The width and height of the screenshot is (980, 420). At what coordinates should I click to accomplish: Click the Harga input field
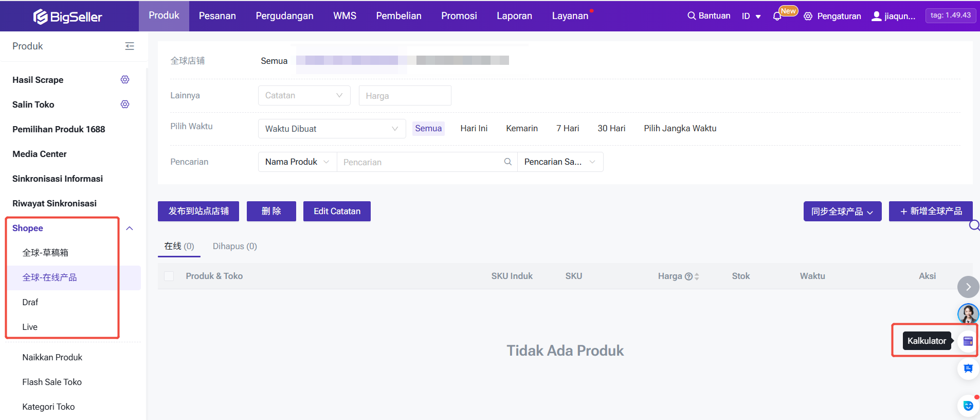pos(405,96)
